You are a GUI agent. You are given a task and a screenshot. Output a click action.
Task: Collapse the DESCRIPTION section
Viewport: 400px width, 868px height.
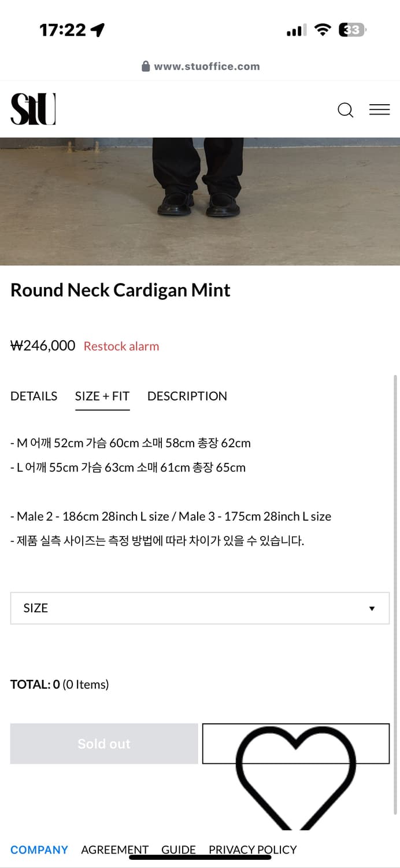(187, 396)
